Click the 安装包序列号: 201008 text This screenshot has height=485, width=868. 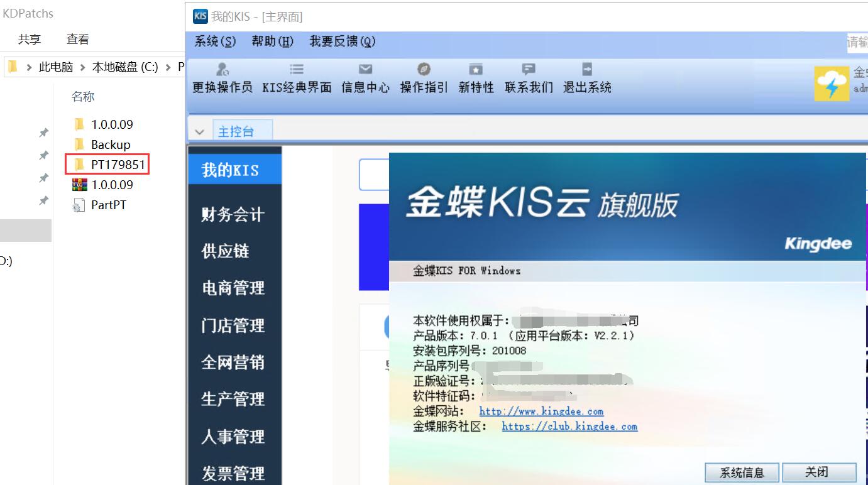point(470,351)
